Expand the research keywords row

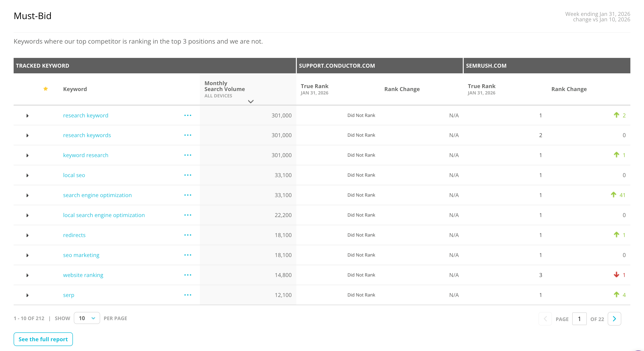(x=27, y=136)
